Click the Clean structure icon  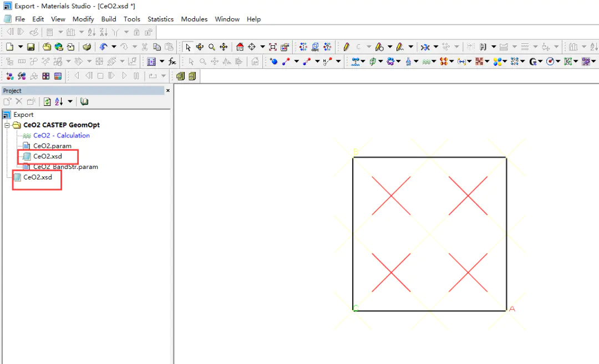(x=425, y=47)
